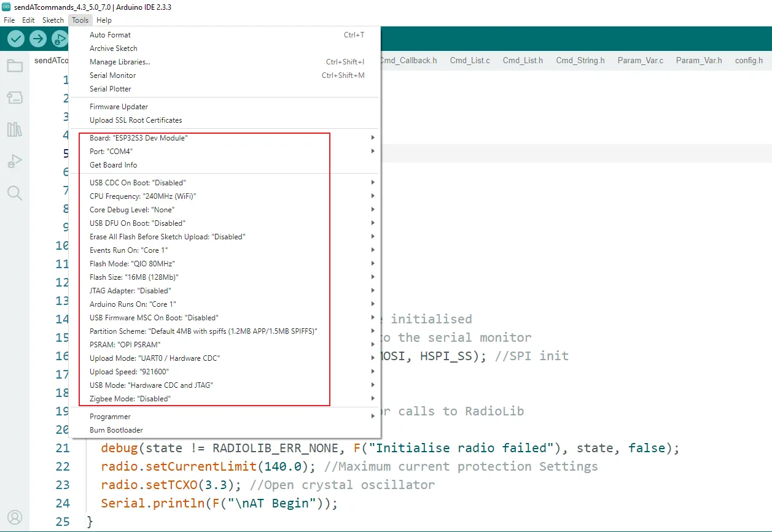Screen dimensions: 772x532
Task: Click the user account icon
Action: (15, 517)
